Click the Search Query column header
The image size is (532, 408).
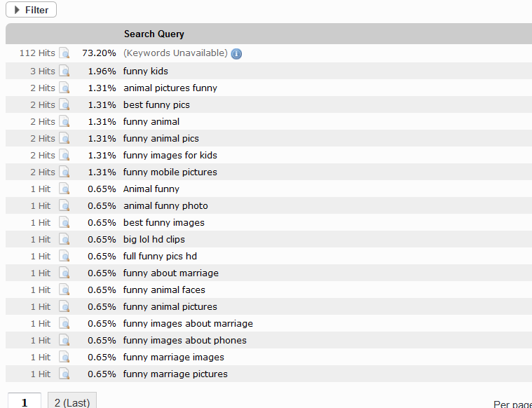[154, 34]
